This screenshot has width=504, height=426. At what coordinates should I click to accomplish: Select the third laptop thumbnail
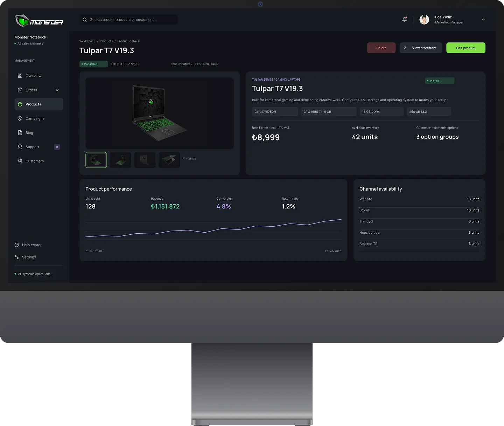point(145,160)
